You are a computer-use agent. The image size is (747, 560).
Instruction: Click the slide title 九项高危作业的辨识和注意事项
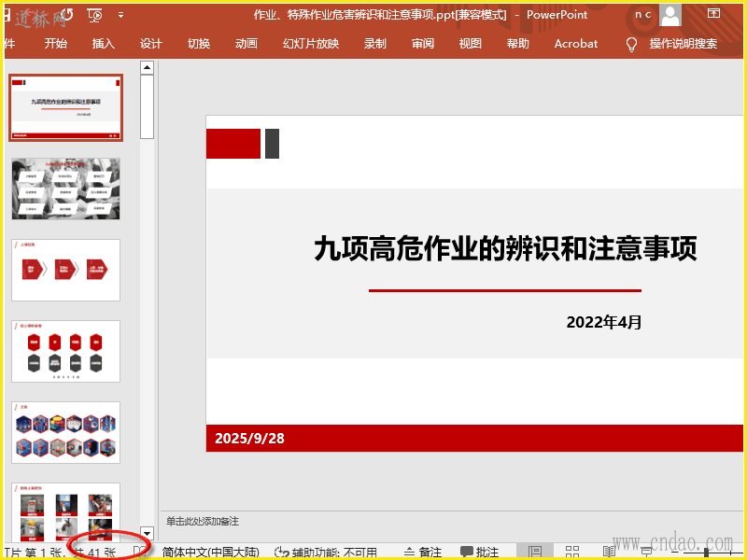point(505,248)
